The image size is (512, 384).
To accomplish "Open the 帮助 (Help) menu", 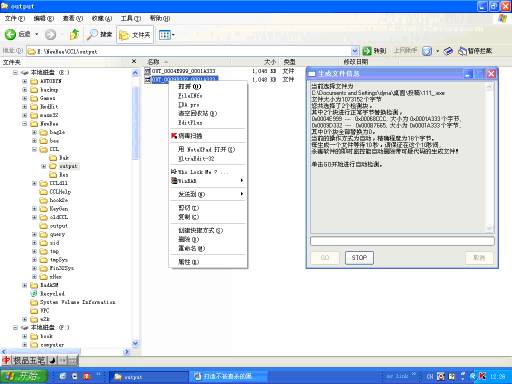I will [x=160, y=18].
